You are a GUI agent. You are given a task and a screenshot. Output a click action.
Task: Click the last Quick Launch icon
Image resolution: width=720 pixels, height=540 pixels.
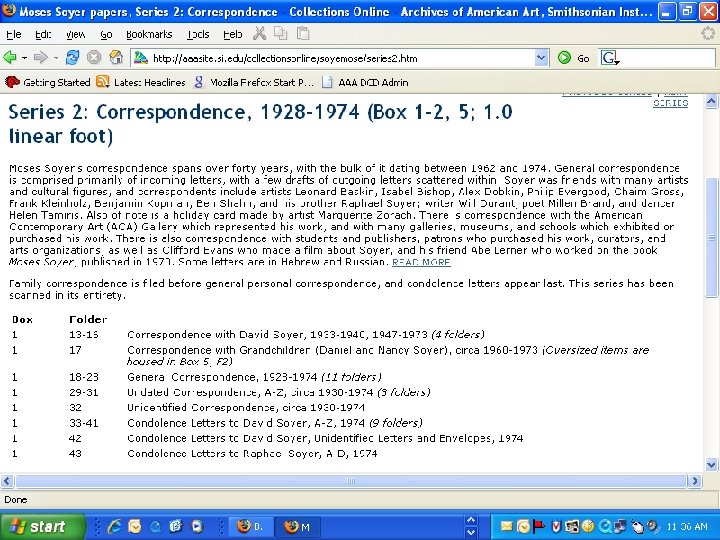197,526
